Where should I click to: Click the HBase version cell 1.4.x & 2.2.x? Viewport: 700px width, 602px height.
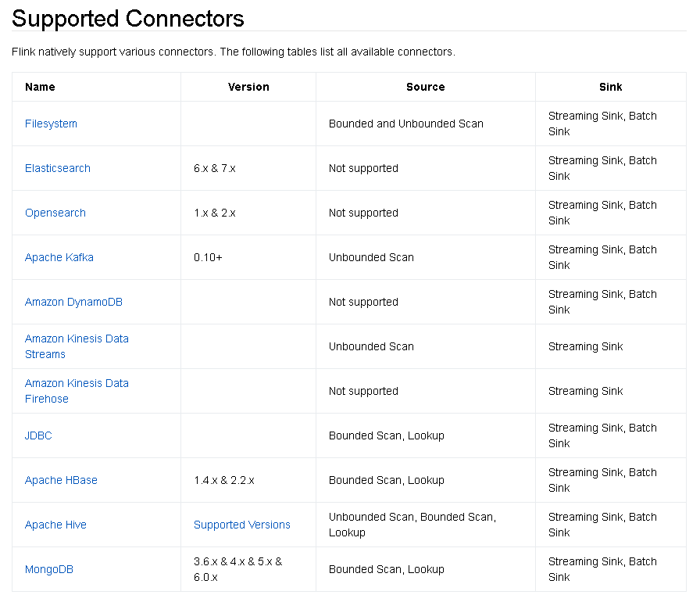pyautogui.click(x=224, y=480)
